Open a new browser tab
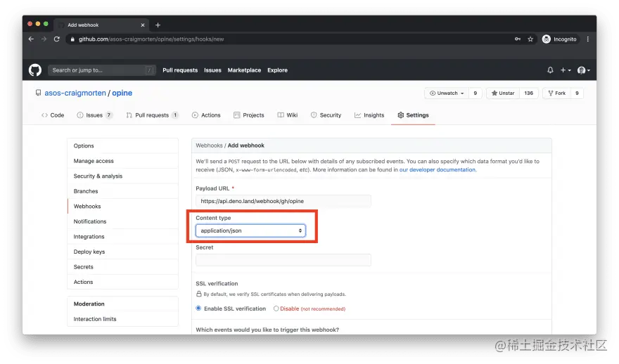The image size is (619, 364). pos(158,25)
